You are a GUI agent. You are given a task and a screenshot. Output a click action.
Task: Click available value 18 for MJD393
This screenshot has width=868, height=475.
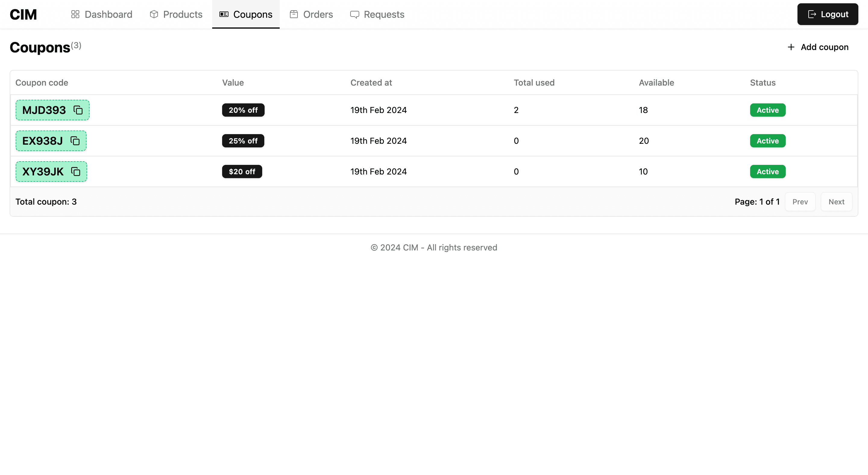643,110
